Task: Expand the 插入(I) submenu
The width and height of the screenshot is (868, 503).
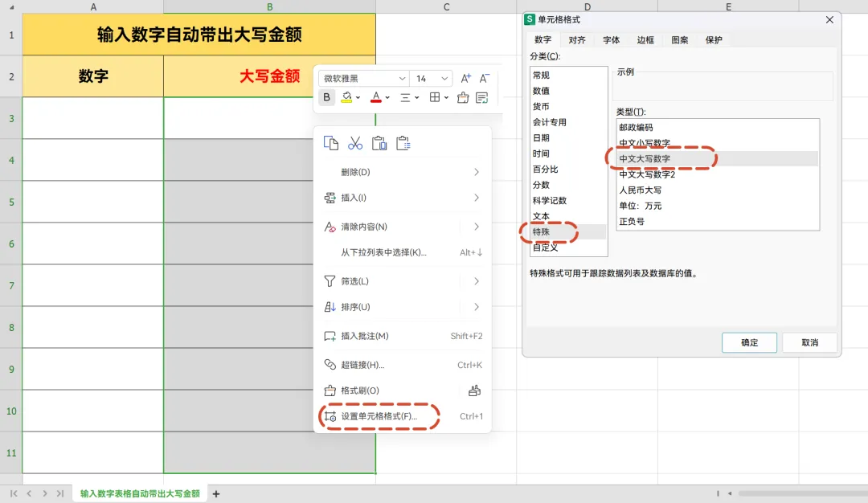Action: [x=403, y=198]
